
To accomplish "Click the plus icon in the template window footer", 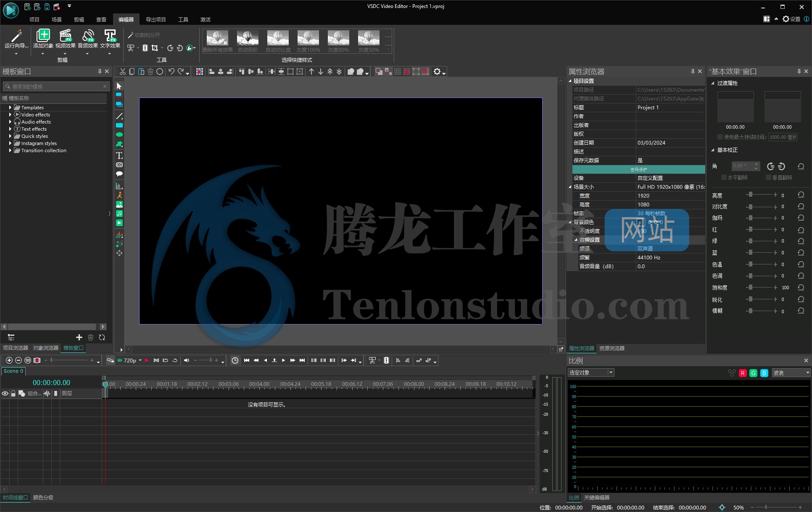I will point(79,337).
